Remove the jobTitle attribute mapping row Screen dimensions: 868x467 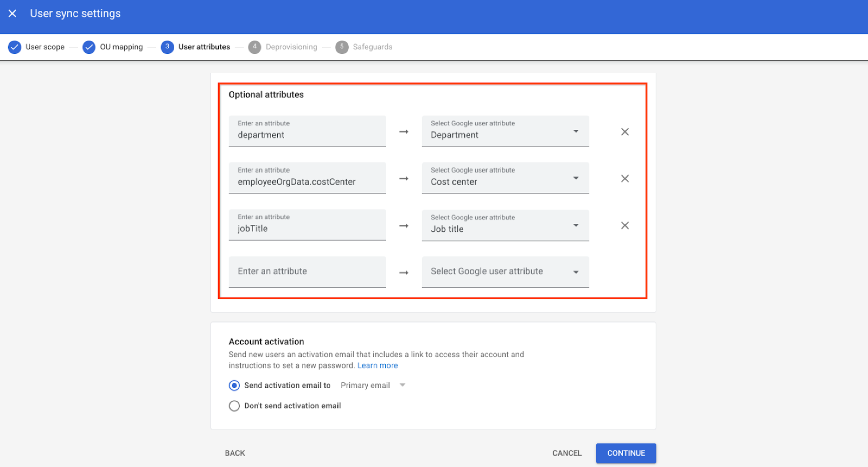(x=625, y=225)
